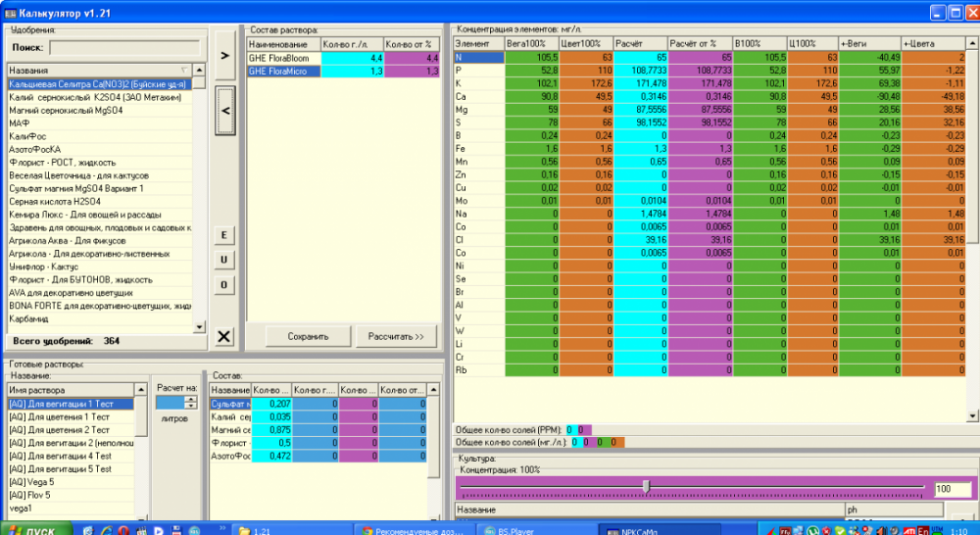Click the '<' remove fertilizer button
980x535 pixels.
coord(225,111)
